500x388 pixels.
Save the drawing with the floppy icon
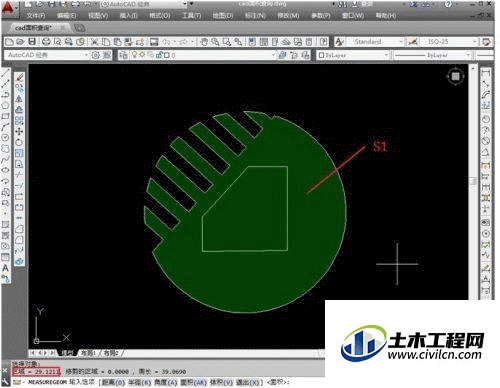(x=32, y=42)
